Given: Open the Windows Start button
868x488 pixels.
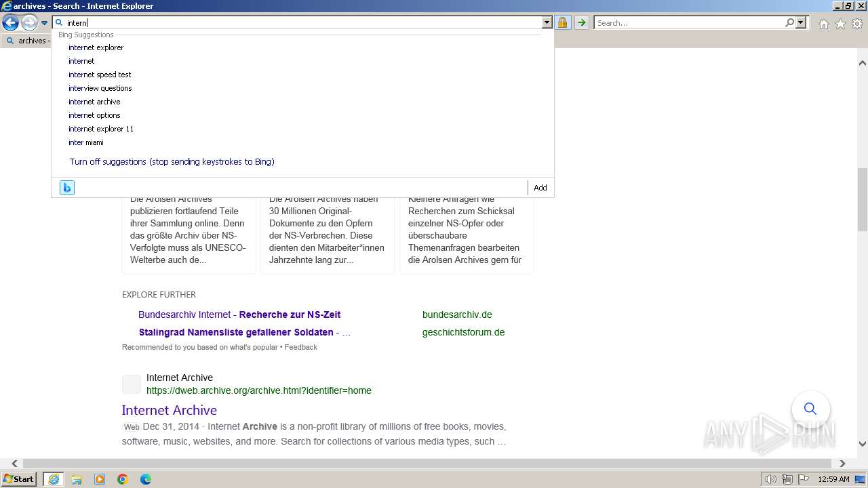Looking at the screenshot, I should [x=19, y=479].
